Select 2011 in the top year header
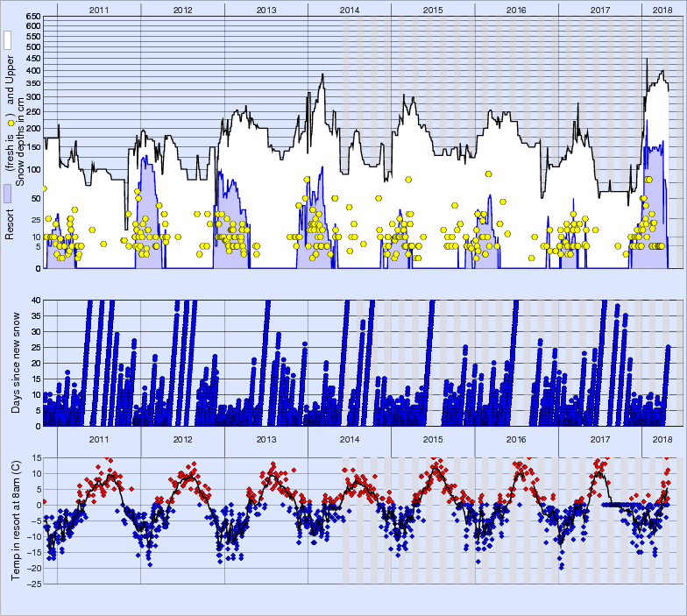Screen dimensions: 687x616 99,9
